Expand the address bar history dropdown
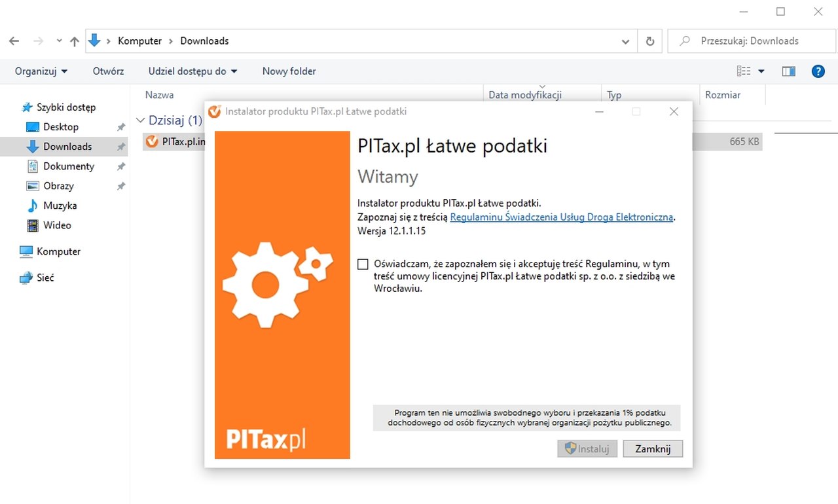Viewport: 838px width, 504px height. [x=625, y=41]
